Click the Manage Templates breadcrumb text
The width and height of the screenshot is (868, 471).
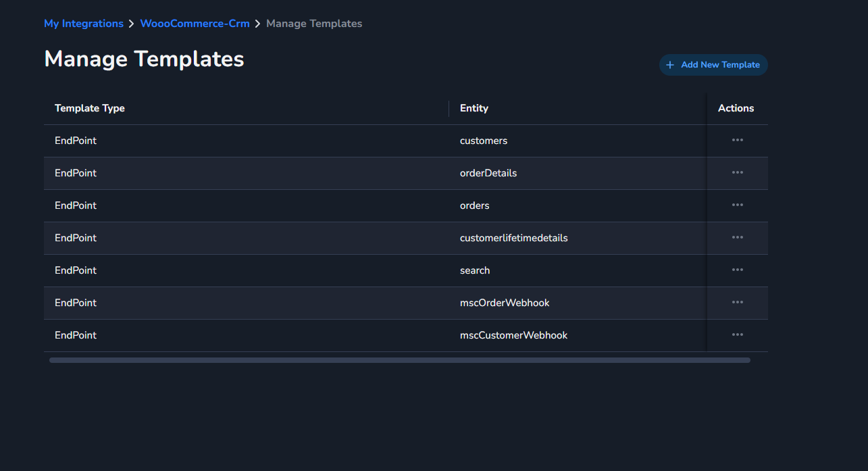[314, 24]
